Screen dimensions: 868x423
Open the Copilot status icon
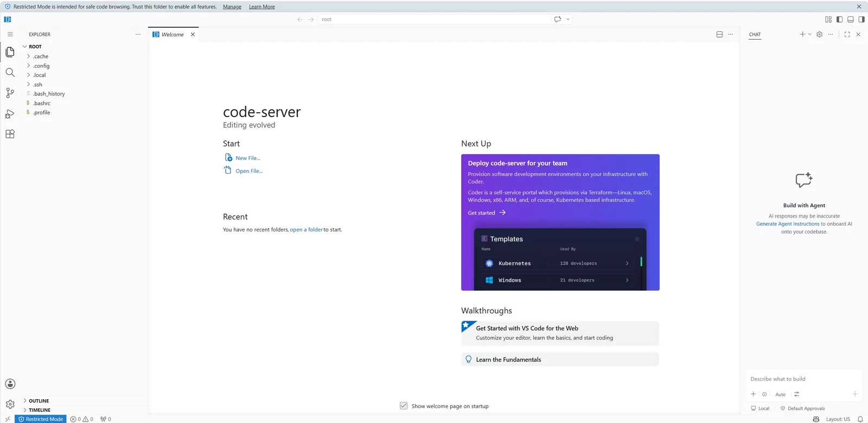(816, 419)
